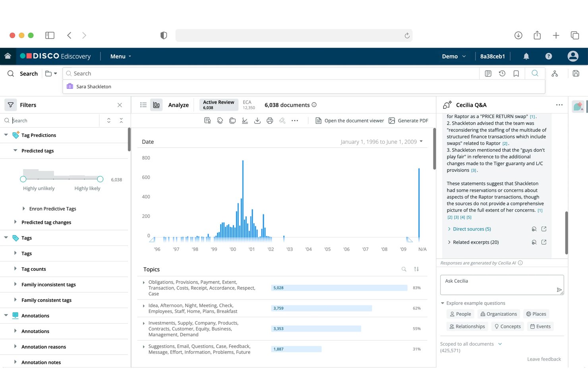The width and height of the screenshot is (588, 392).
Task: Save the search with the floppy disk icon
Action: 576,73
